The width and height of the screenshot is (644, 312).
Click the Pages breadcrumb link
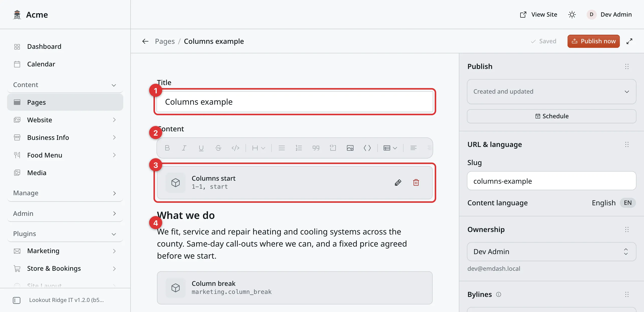pyautogui.click(x=165, y=41)
